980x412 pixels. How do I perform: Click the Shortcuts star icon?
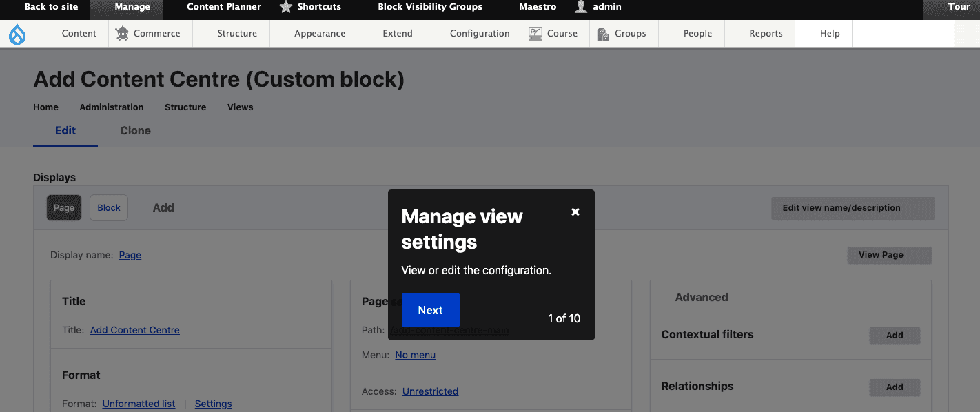point(286,7)
